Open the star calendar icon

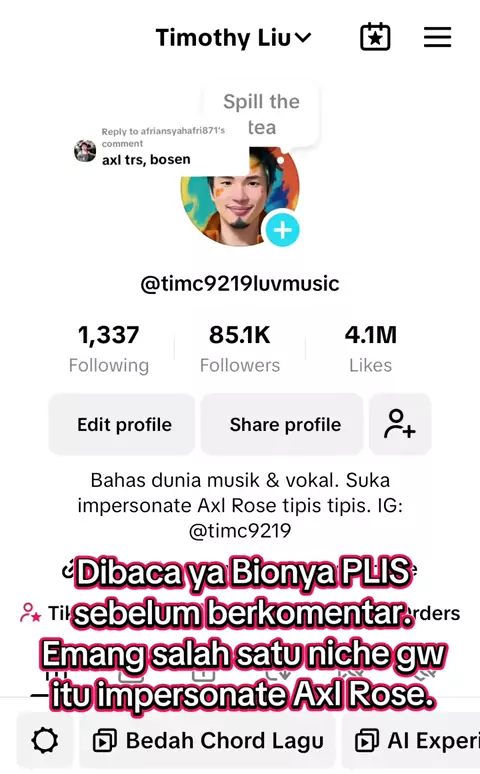(x=375, y=37)
